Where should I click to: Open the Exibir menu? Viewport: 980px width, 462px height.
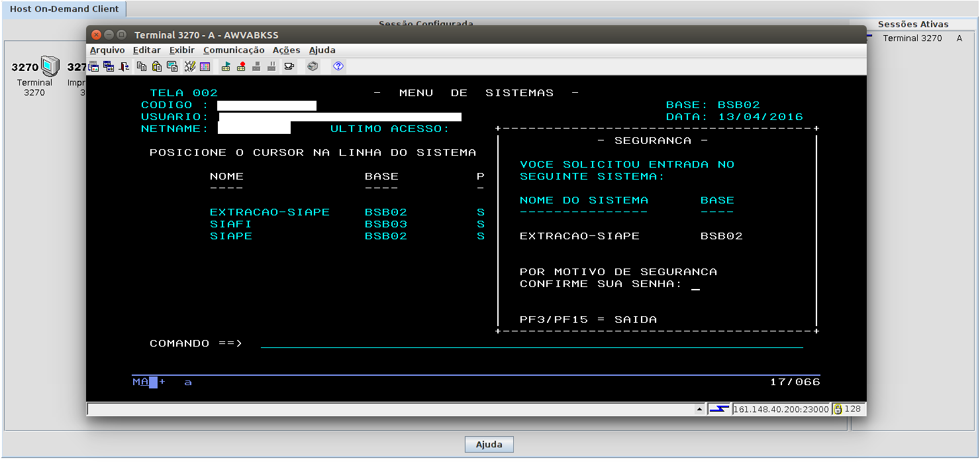pyautogui.click(x=182, y=50)
